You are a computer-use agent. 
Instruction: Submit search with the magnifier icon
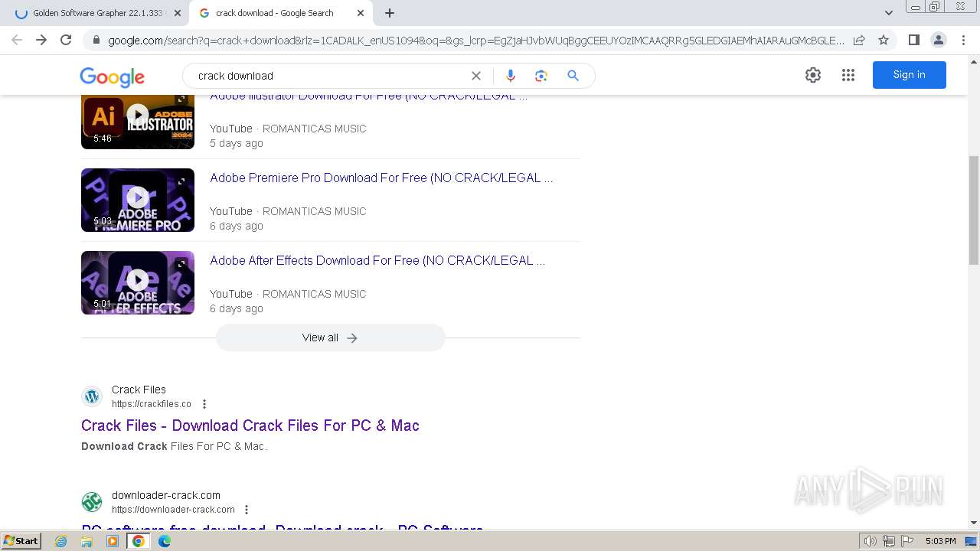[x=573, y=76]
